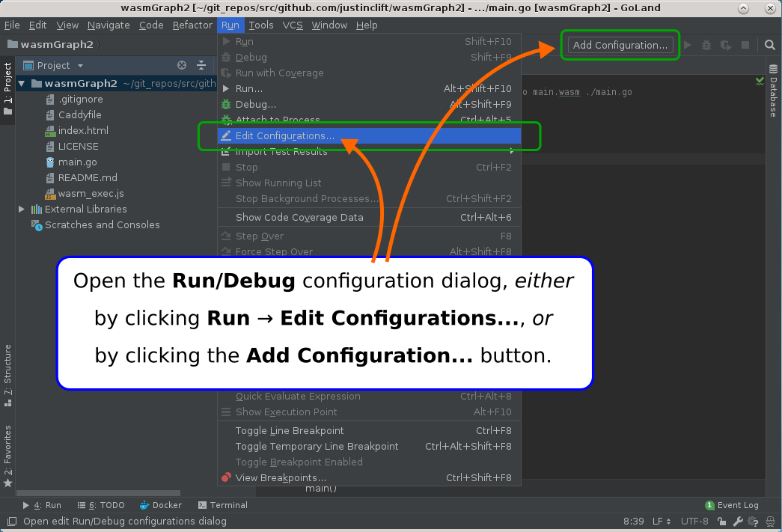Screen dimensions: 782x532
Task: Open the View menu
Action: 67,25
